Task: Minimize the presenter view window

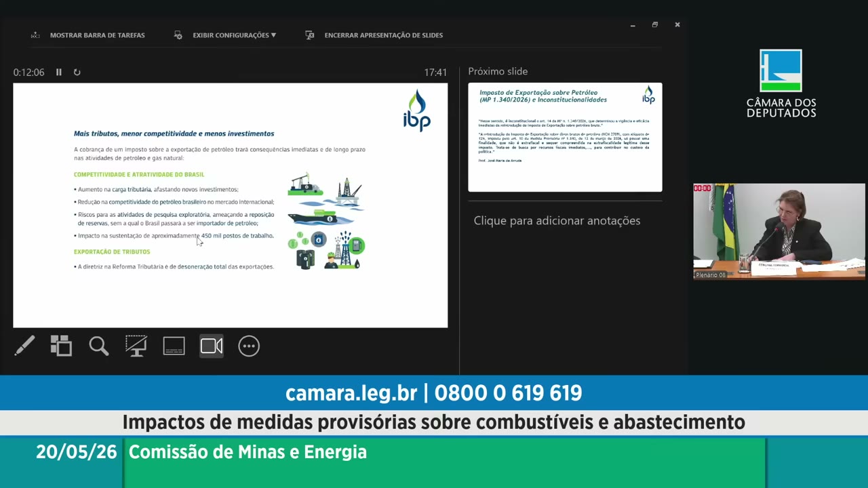Action: coord(633,25)
